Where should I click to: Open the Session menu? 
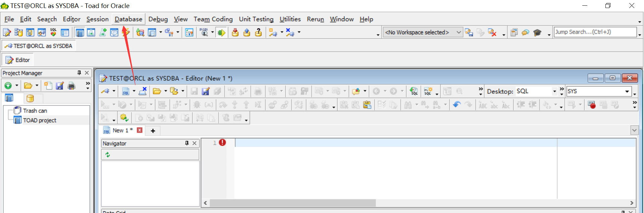coord(98,19)
